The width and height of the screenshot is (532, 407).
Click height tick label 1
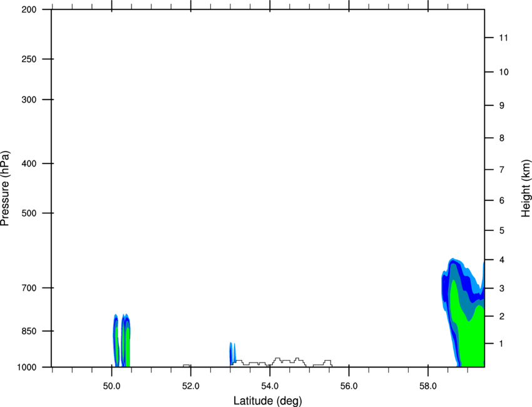501,344
